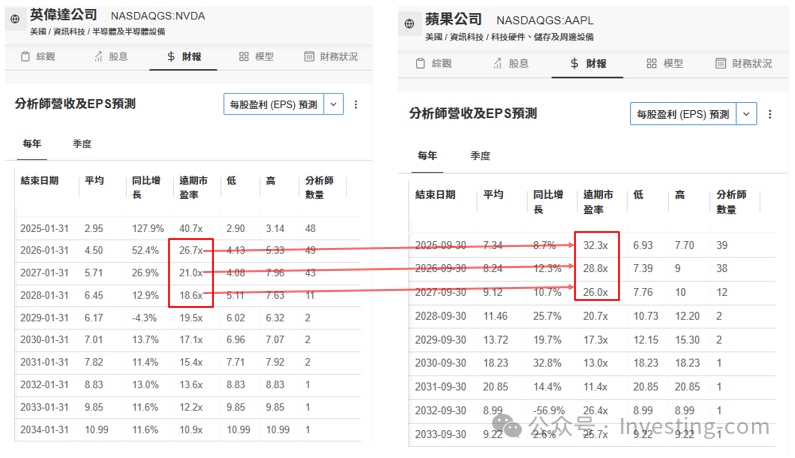The height and width of the screenshot is (458, 795).
Task: Open NVDA 綜觀 tab
Action: (x=38, y=56)
